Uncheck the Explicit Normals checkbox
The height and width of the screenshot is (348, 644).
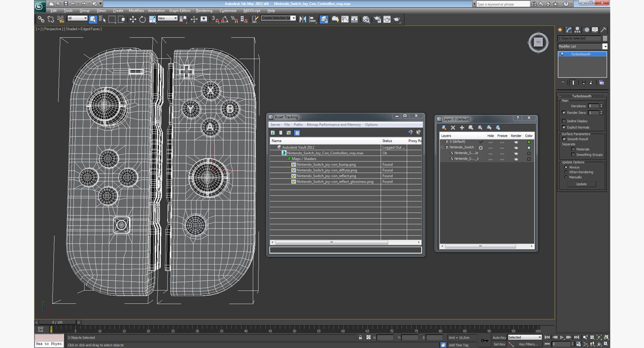564,127
